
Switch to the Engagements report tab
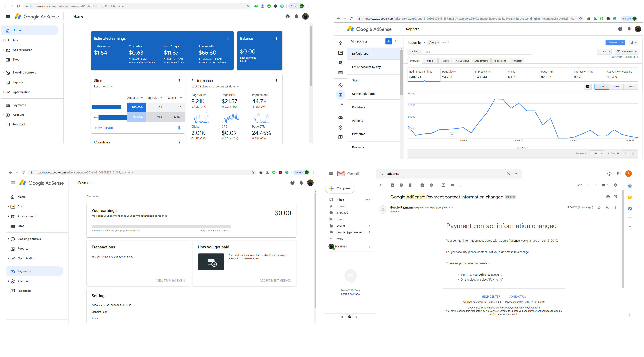click(481, 61)
